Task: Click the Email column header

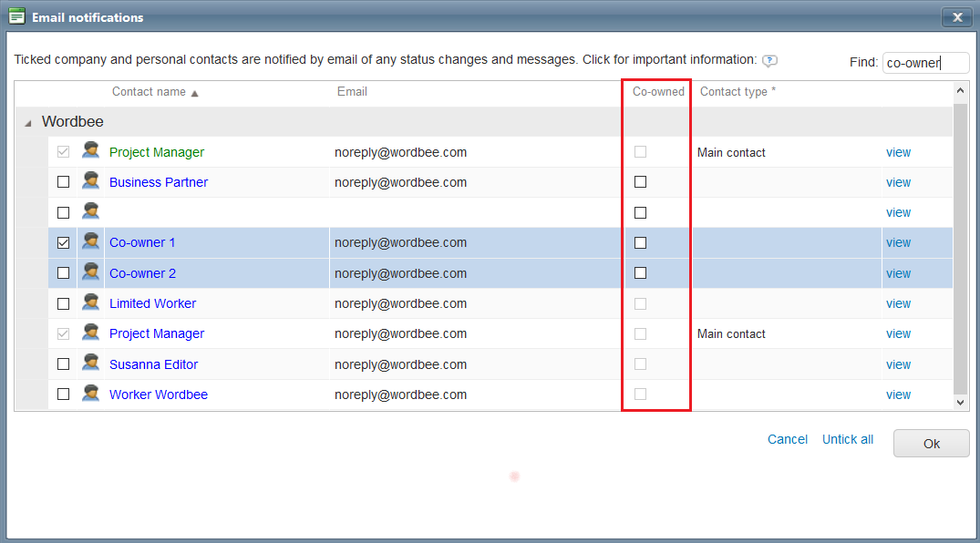Action: tap(352, 92)
